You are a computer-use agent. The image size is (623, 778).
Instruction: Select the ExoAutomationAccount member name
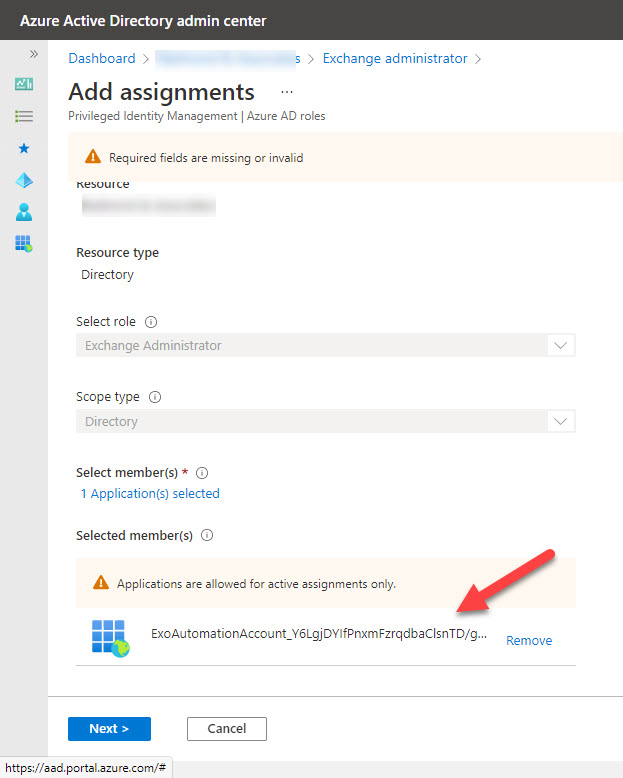pyautogui.click(x=319, y=634)
